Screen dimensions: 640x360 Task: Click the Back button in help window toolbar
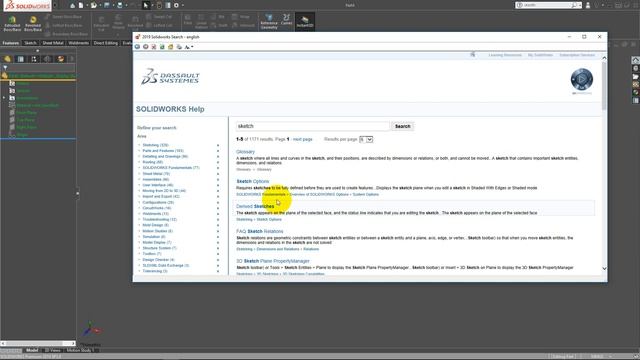138,47
